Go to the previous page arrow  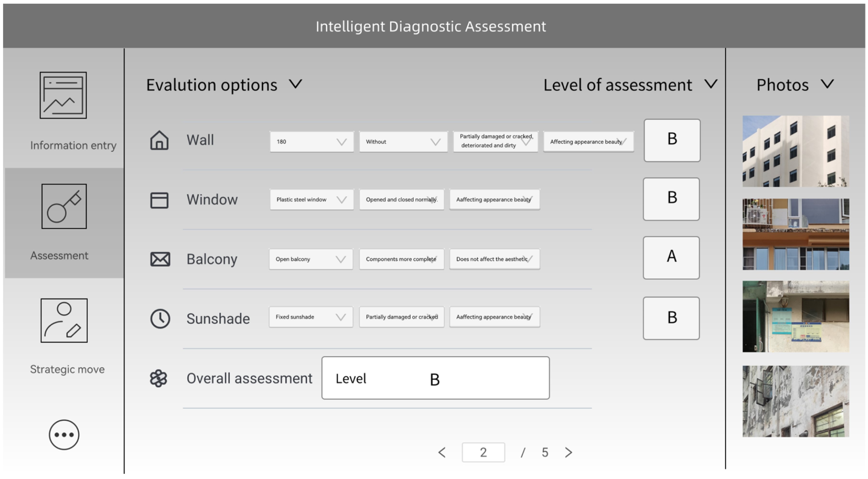[442, 452]
